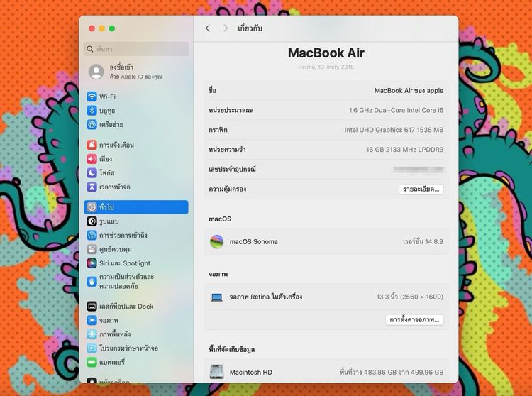The image size is (532, 396).
Task: Select บลูทูธ sidebar label
Action: (107, 111)
